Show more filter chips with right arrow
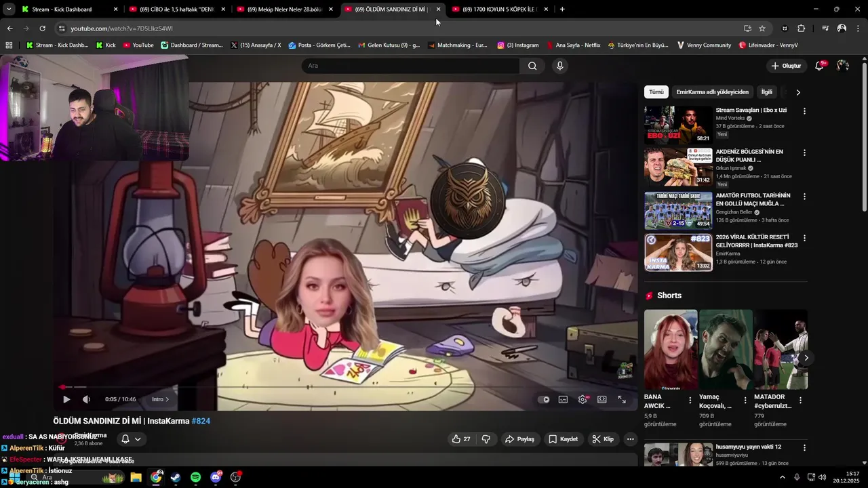This screenshot has width=868, height=488. [798, 92]
